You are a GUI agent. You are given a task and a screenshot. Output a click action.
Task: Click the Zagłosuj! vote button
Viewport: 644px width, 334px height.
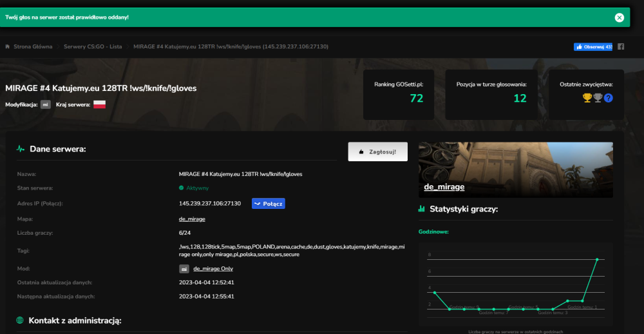point(378,152)
